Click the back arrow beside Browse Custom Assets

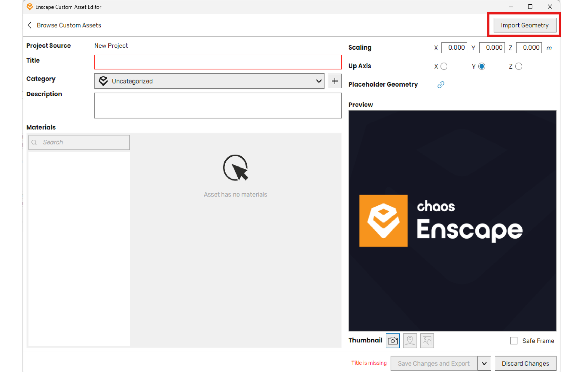coord(30,25)
